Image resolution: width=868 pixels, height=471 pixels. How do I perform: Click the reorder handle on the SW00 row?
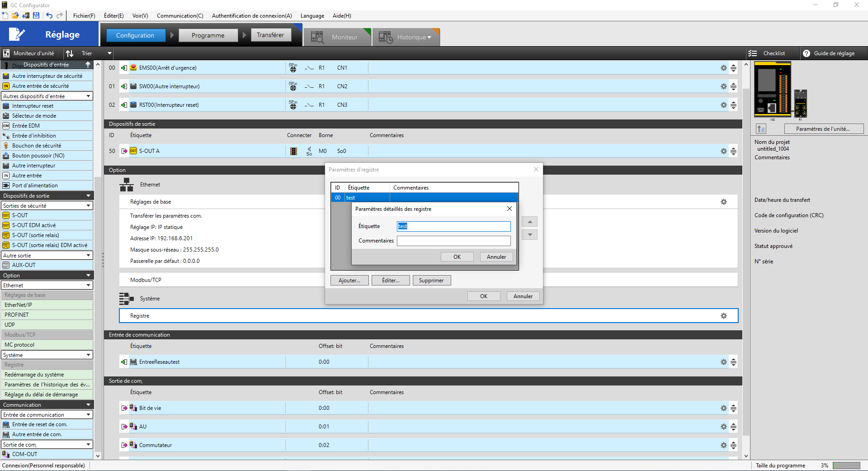pos(733,86)
